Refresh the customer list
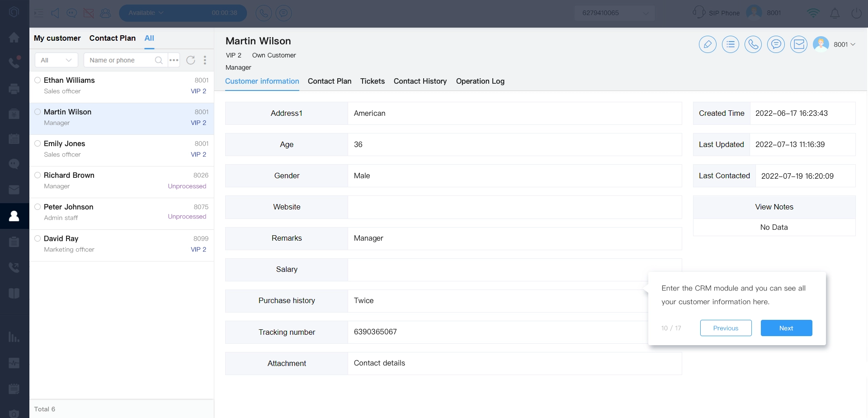 pyautogui.click(x=191, y=60)
